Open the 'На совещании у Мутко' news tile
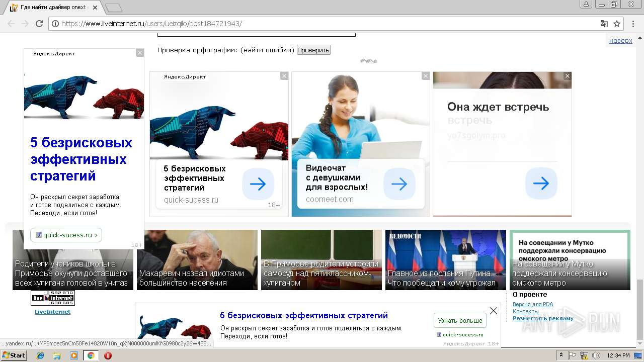 click(570, 260)
